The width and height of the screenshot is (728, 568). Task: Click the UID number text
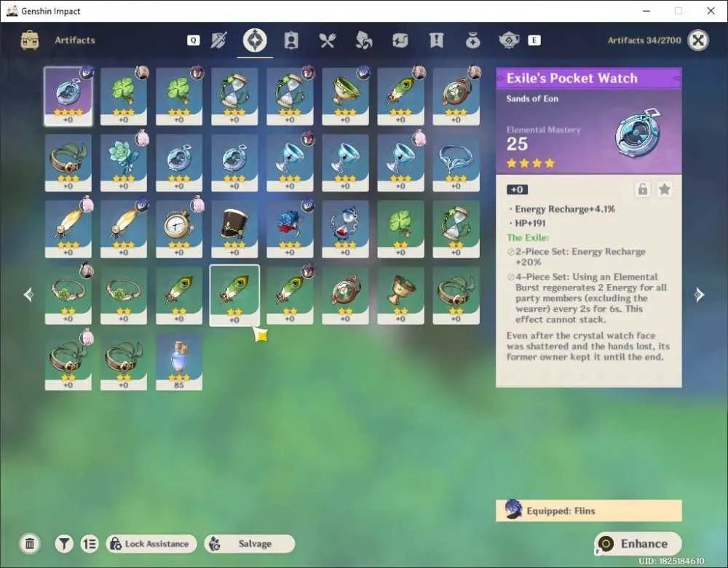pyautogui.click(x=671, y=561)
